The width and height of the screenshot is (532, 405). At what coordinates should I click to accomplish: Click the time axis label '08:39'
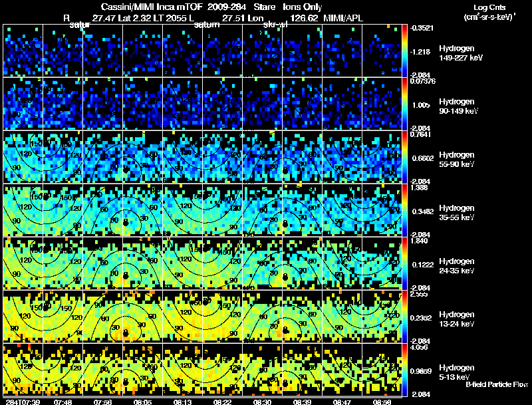click(303, 402)
